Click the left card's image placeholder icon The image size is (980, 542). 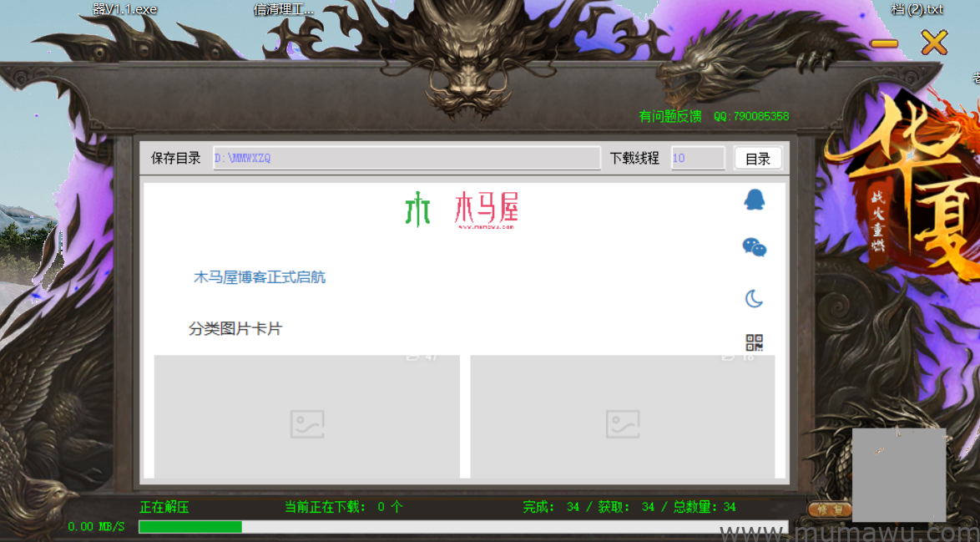306,424
